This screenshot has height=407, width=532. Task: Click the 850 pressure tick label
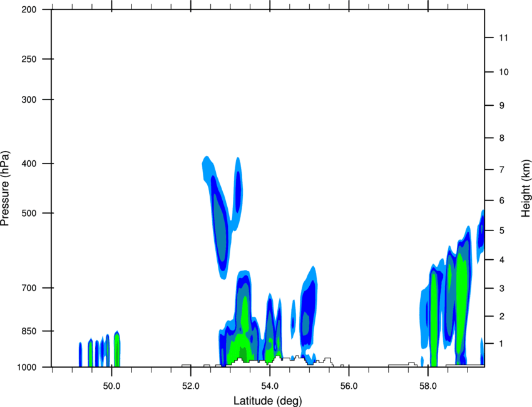[29, 331]
